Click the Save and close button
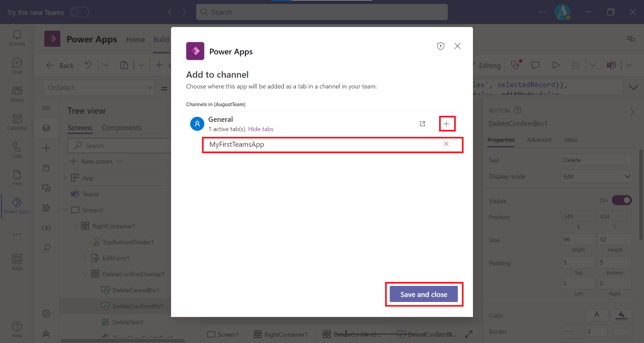The image size is (644, 343). (x=423, y=294)
